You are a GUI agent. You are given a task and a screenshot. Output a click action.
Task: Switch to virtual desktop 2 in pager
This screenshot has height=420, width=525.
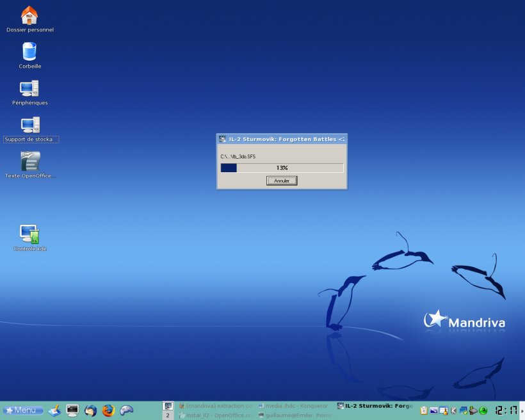(x=168, y=416)
